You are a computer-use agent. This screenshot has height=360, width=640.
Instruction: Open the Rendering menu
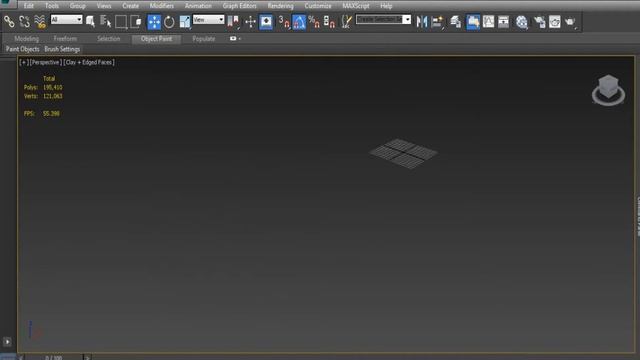280,6
